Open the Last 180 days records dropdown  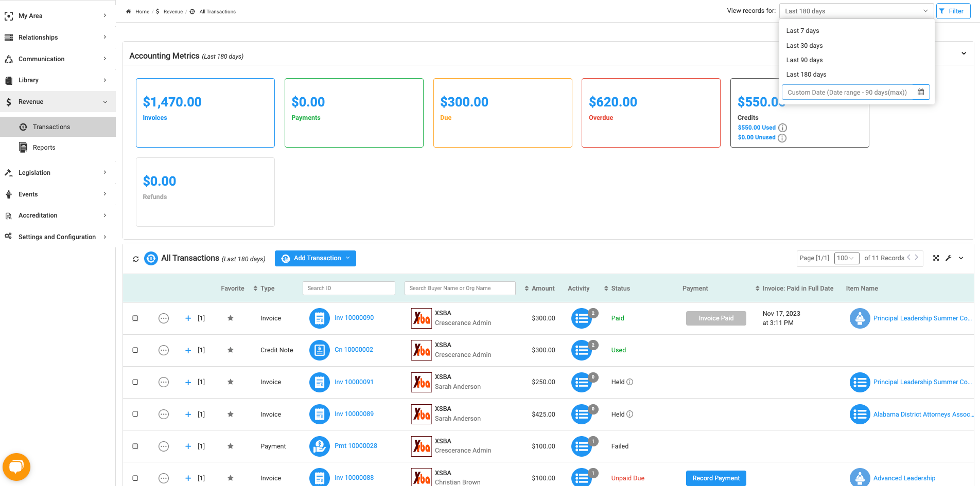click(856, 11)
